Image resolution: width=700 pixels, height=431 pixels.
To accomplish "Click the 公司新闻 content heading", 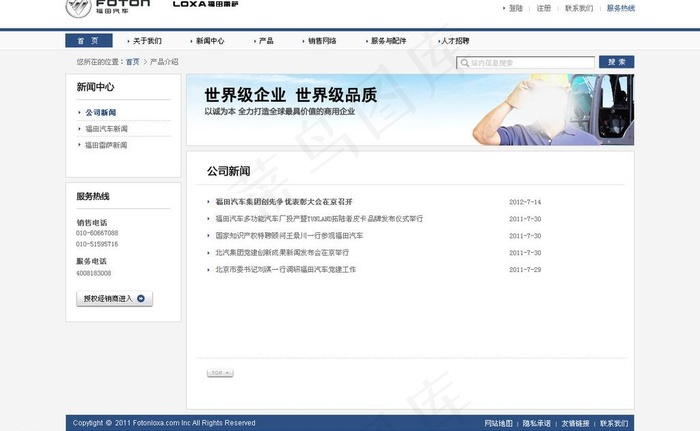I will [x=228, y=171].
